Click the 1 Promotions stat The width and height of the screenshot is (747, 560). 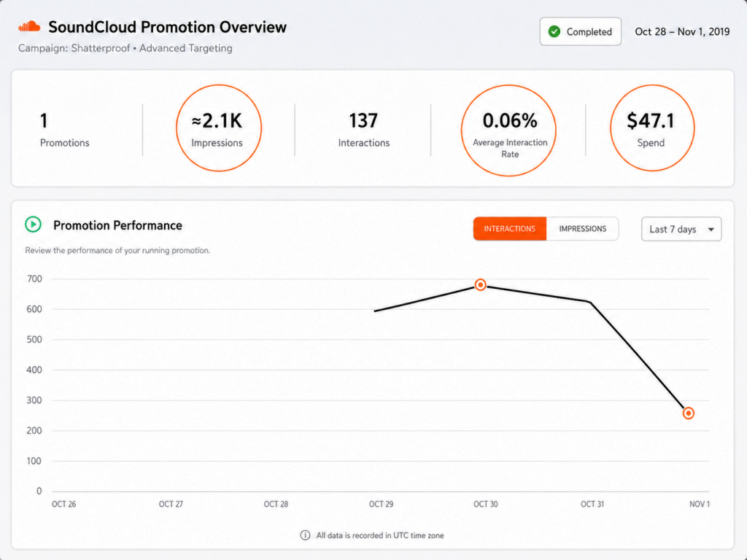[x=64, y=130]
